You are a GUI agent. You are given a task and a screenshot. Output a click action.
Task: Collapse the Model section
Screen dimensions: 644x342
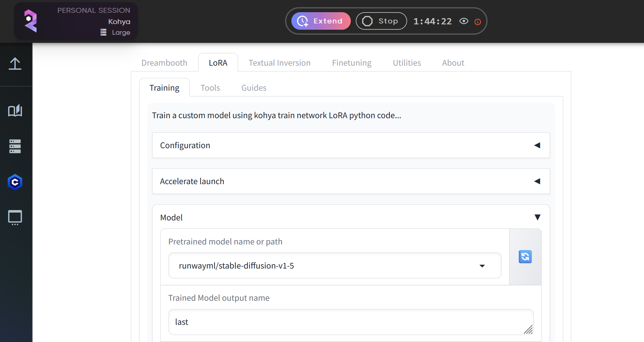click(538, 218)
